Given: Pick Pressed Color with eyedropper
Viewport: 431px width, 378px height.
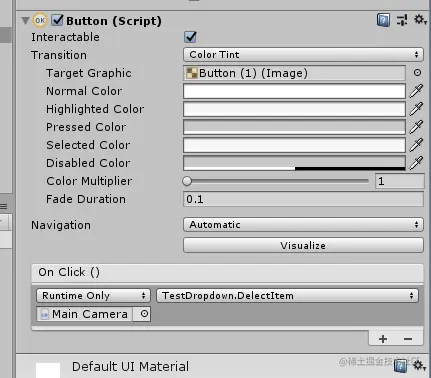Looking at the screenshot, I should (x=416, y=127).
